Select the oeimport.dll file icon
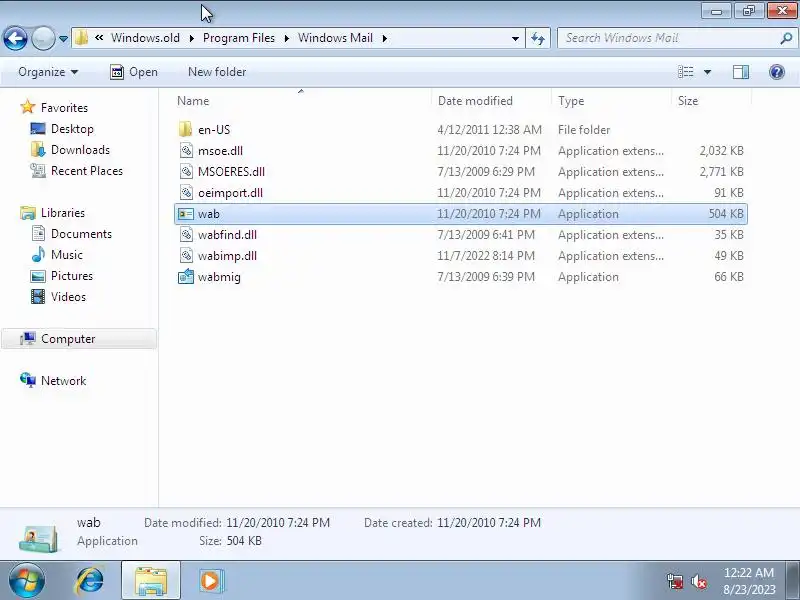This screenshot has height=600, width=800. 186,192
